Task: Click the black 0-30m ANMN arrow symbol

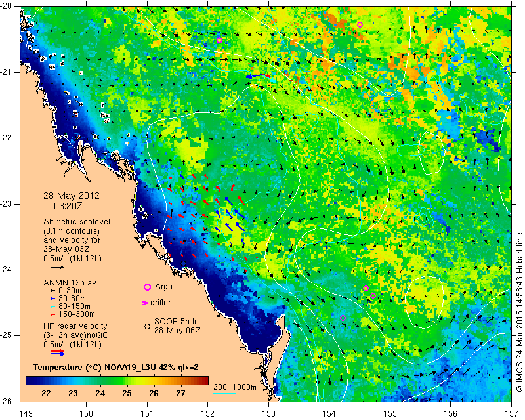Action: [52, 291]
